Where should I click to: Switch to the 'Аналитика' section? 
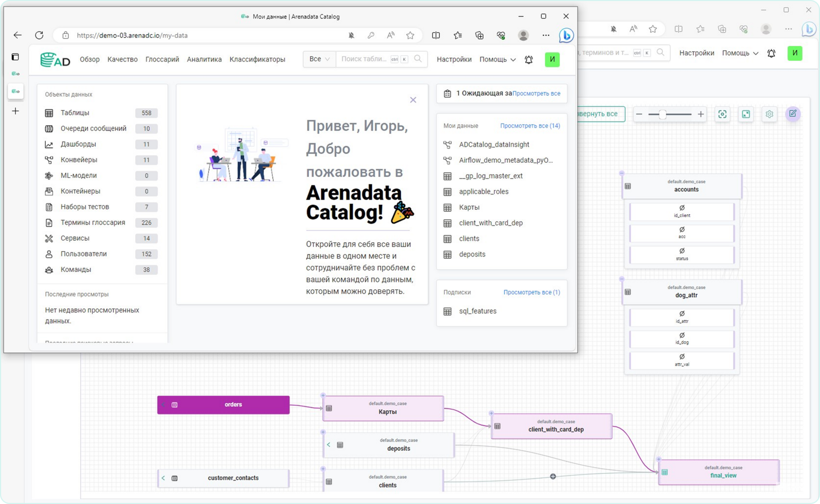(x=204, y=60)
